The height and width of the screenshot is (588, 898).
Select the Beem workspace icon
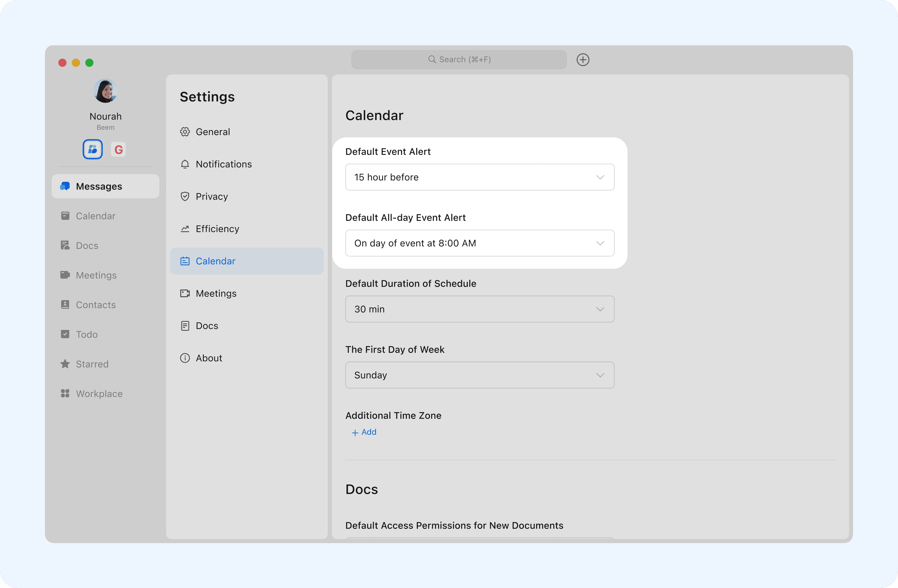pyautogui.click(x=92, y=149)
